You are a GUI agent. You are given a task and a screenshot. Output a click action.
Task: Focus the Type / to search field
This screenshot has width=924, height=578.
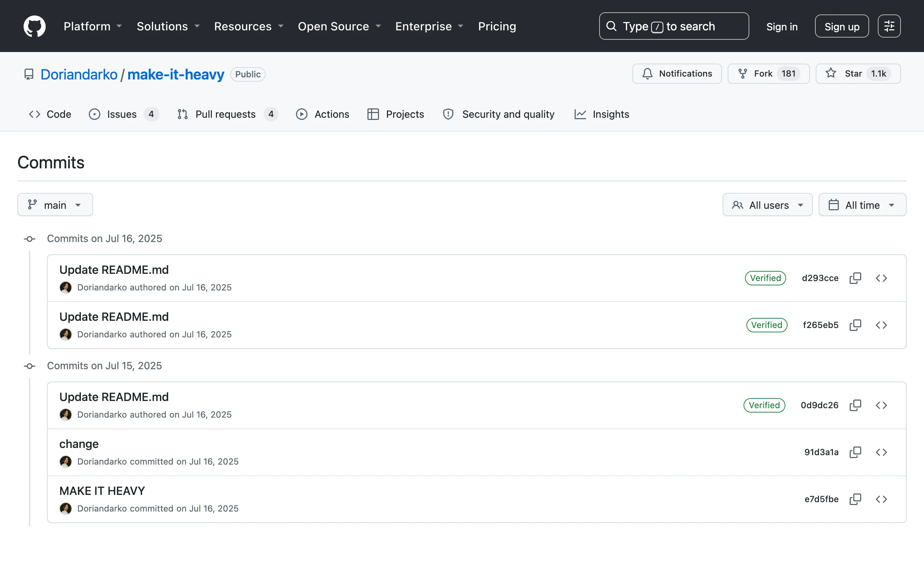(674, 26)
